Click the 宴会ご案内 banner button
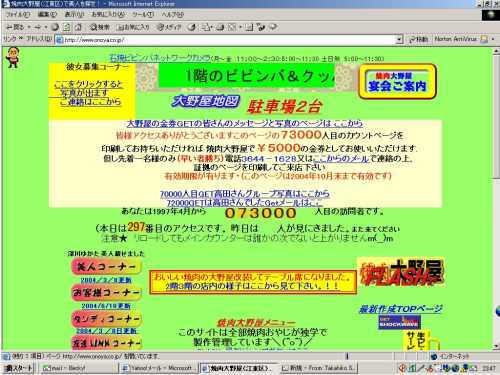Image resolution: width=500 pixels, height=375 pixels. tap(397, 81)
